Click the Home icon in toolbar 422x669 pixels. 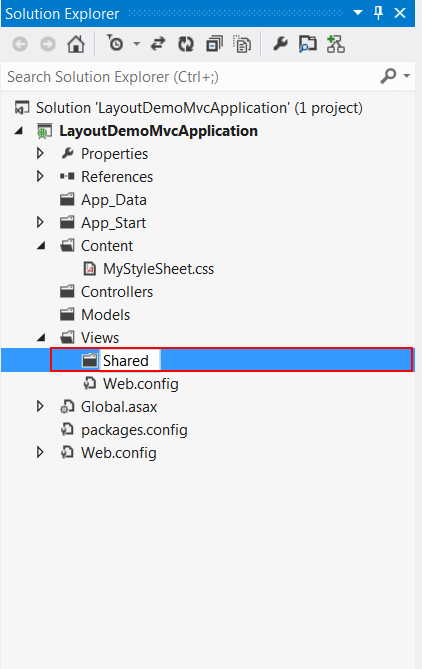(x=76, y=44)
